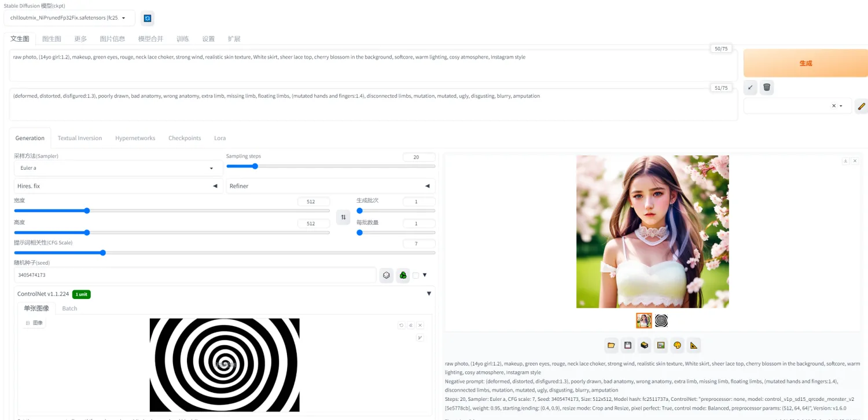This screenshot has width=868, height=420.
Task: Send the image to inpaint with palette icon
Action: click(x=677, y=346)
